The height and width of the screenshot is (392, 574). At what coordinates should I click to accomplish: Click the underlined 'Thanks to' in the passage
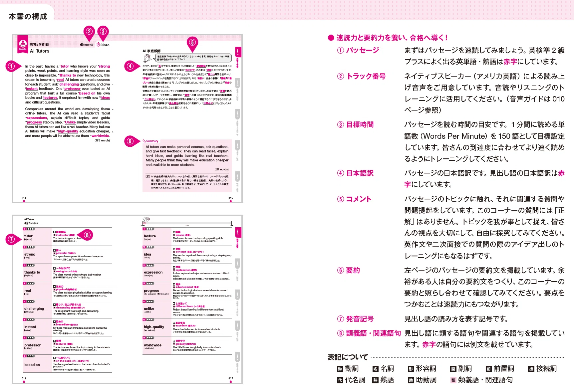point(68,76)
